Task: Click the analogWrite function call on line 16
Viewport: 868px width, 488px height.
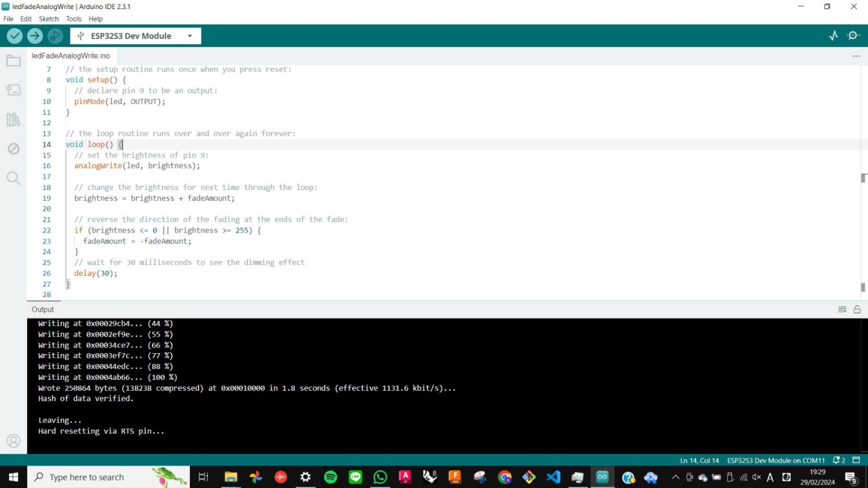Action: pyautogui.click(x=98, y=166)
